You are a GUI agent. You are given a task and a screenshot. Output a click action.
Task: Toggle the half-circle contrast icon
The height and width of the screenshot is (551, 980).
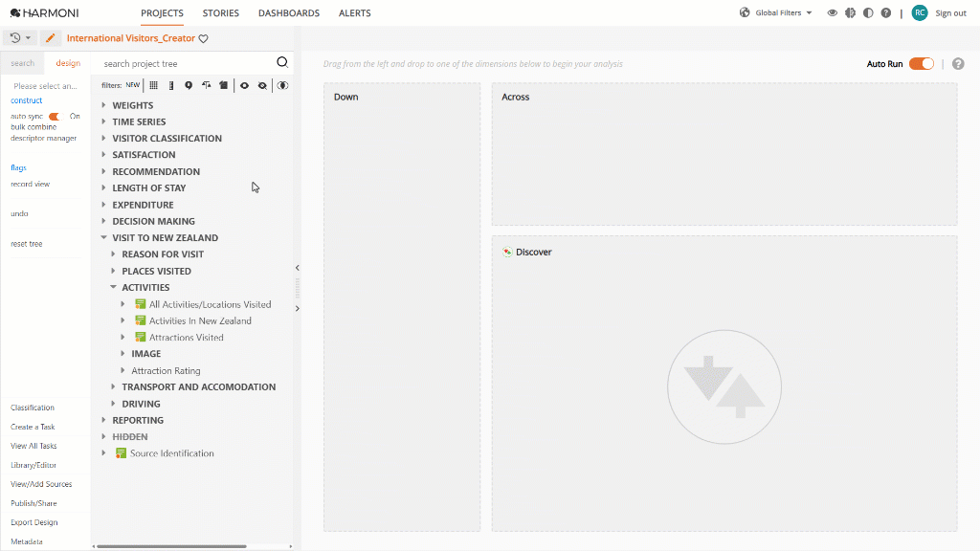click(868, 12)
